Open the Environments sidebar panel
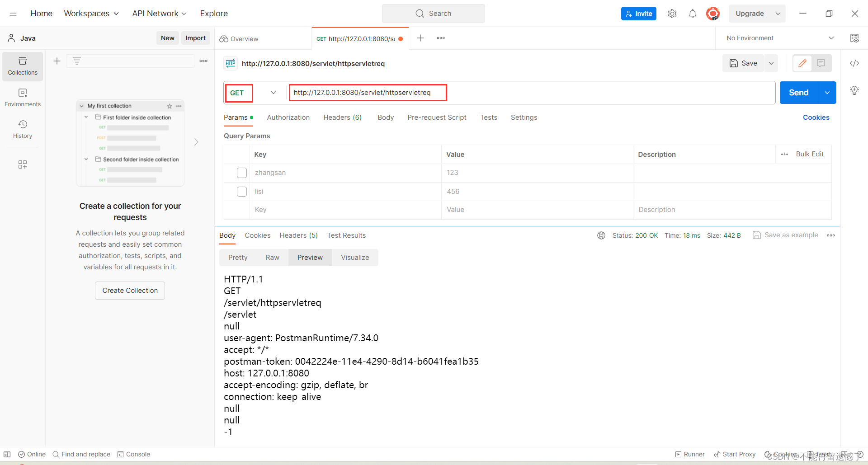Viewport: 868px width, 465px height. pos(22,97)
